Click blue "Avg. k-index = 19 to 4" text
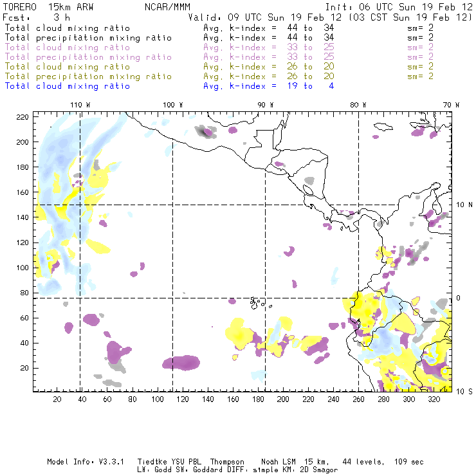Screen dimensions: 476x476 (x=269, y=86)
